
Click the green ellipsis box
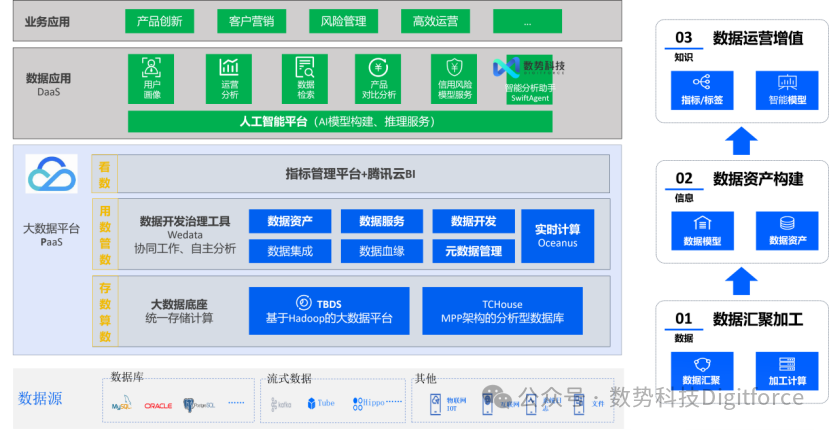[527, 21]
